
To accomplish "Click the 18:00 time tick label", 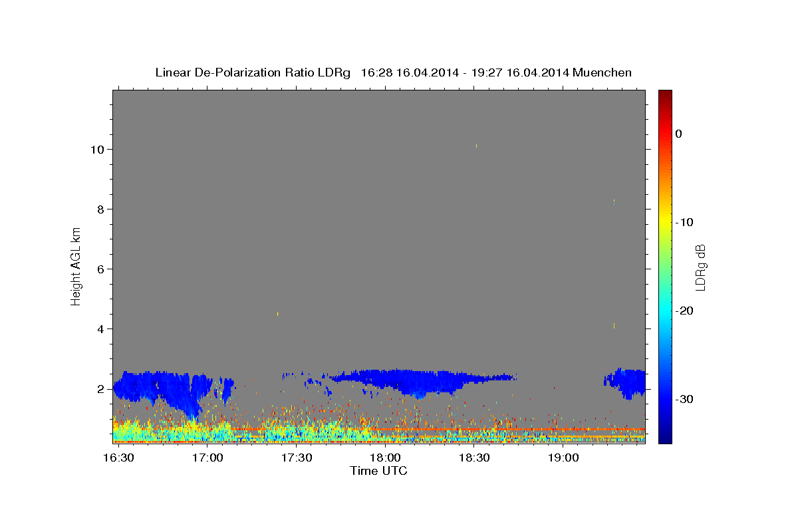I will tap(385, 458).
